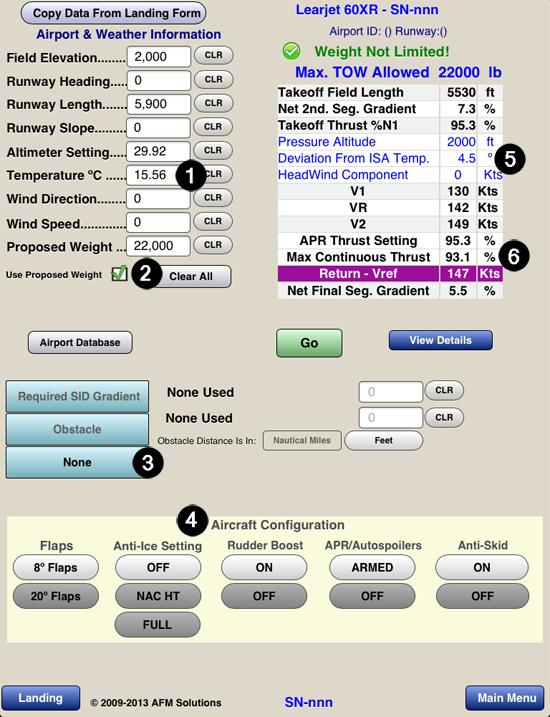Turn Rudder Boost OFF

coord(264,596)
